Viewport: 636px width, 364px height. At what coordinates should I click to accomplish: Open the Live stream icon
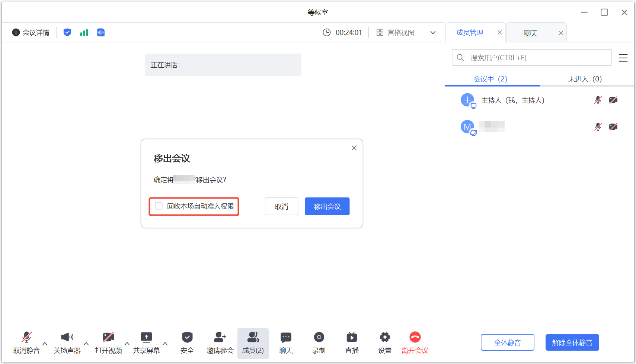(352, 338)
